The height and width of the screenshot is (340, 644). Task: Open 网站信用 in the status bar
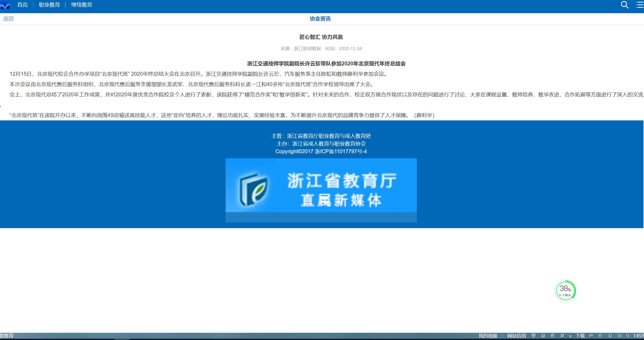[x=517, y=336]
